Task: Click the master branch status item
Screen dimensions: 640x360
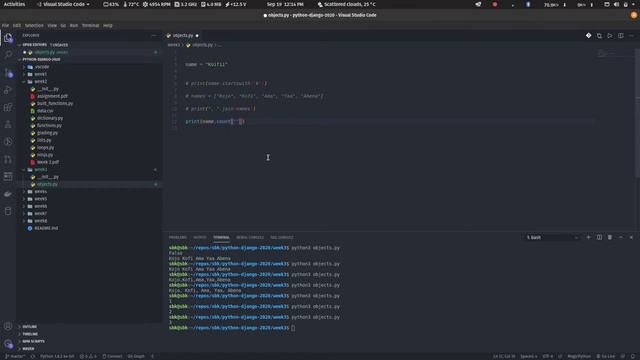Action: [x=15, y=356]
